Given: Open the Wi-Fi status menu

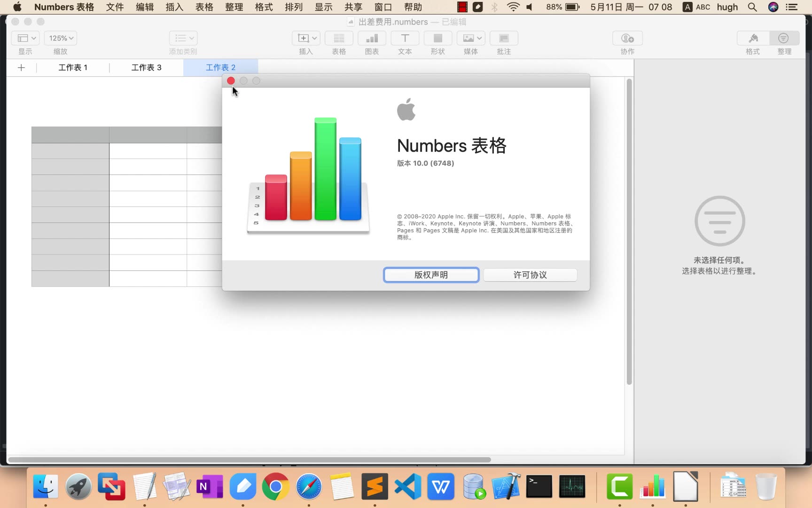Looking at the screenshot, I should coord(513,7).
